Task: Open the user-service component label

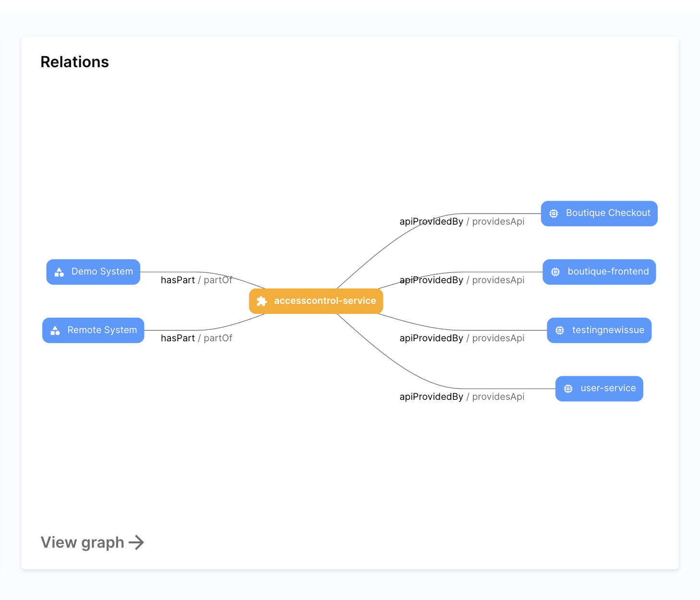Action: [608, 388]
